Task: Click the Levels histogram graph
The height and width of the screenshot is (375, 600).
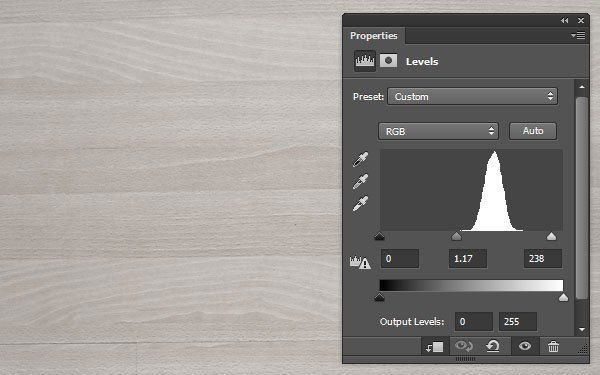Action: coord(471,190)
